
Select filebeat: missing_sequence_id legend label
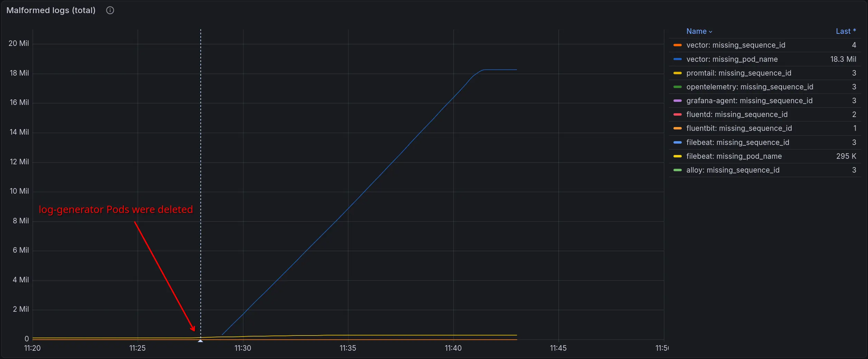point(737,143)
